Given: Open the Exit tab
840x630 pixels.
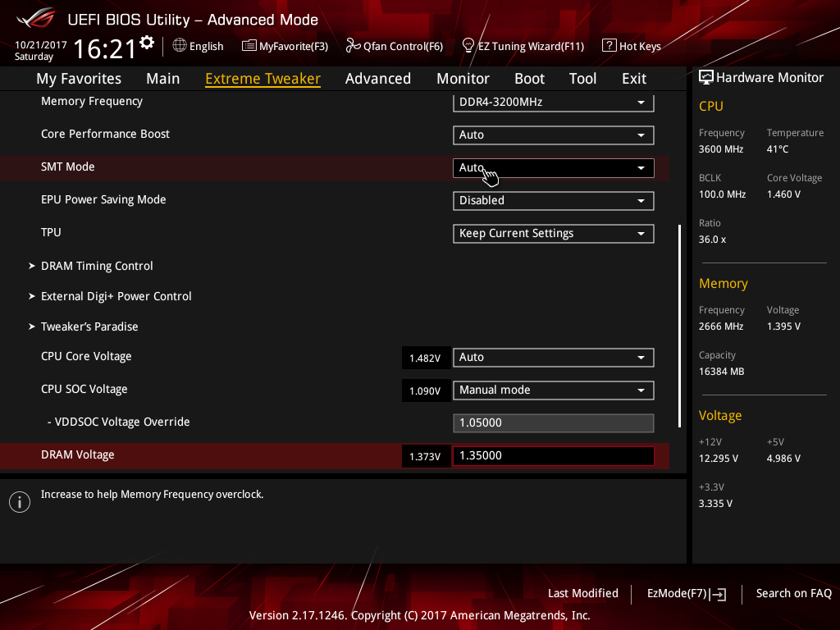Looking at the screenshot, I should pyautogui.click(x=634, y=79).
